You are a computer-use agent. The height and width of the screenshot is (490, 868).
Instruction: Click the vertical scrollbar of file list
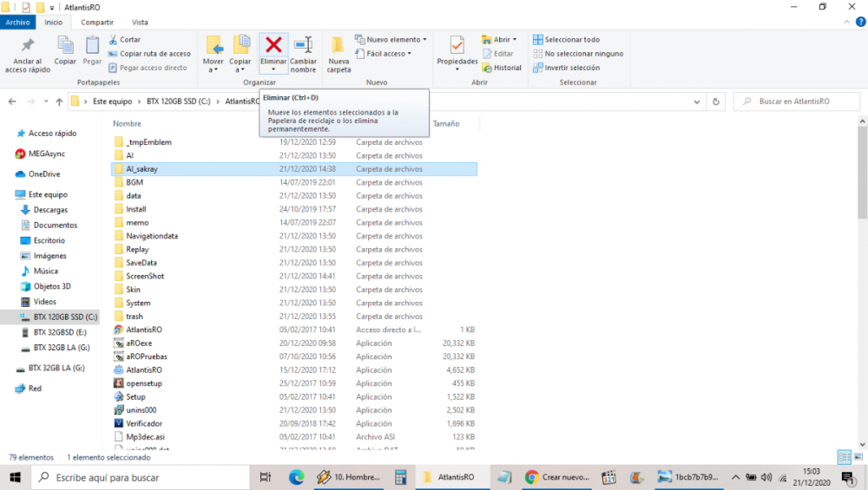[x=862, y=260]
